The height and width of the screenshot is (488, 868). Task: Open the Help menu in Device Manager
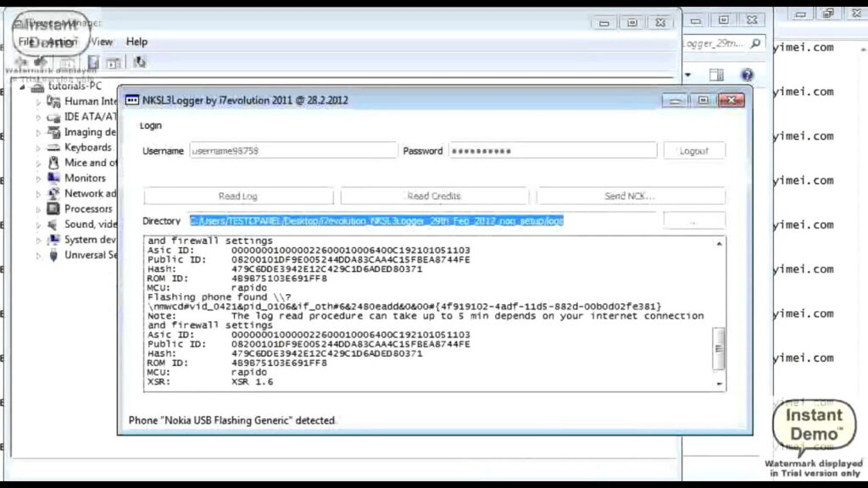136,42
